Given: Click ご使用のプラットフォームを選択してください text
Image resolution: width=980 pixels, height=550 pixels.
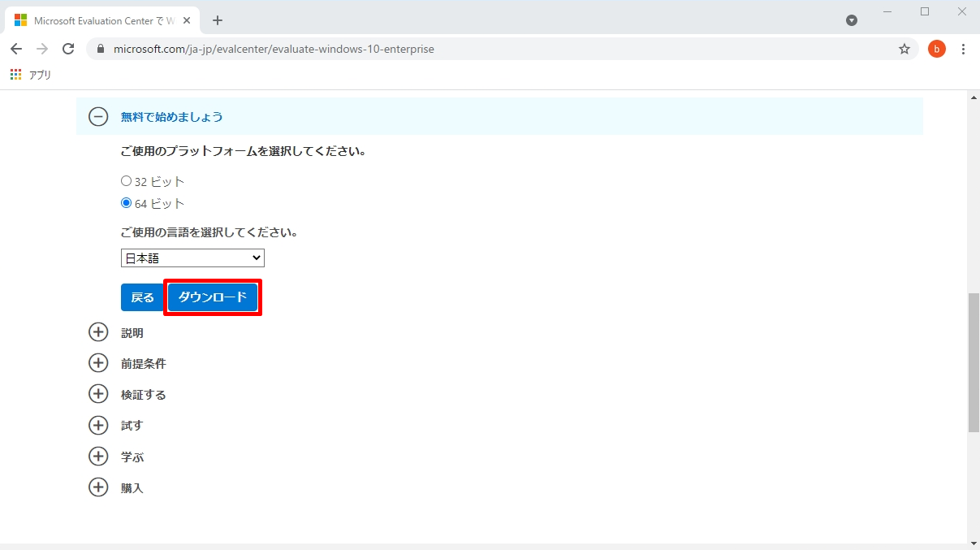Looking at the screenshot, I should point(243,151).
